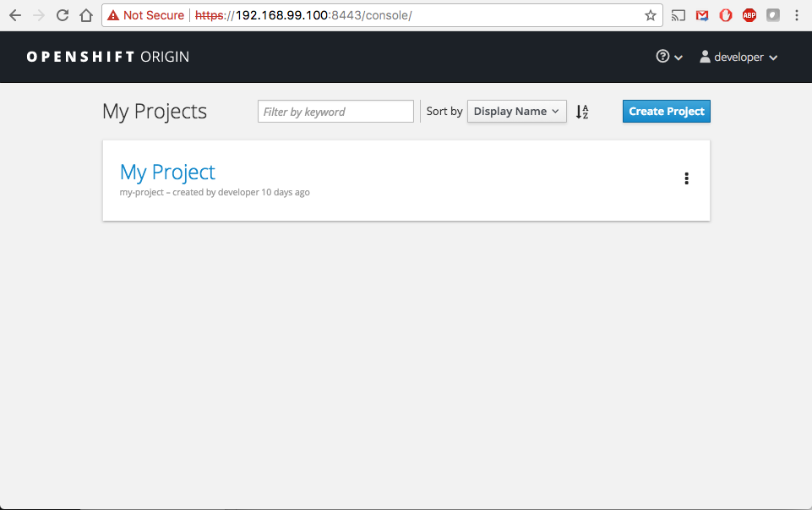Click the OpenShift Origin logo
Image resolution: width=812 pixels, height=510 pixels.
(x=107, y=57)
